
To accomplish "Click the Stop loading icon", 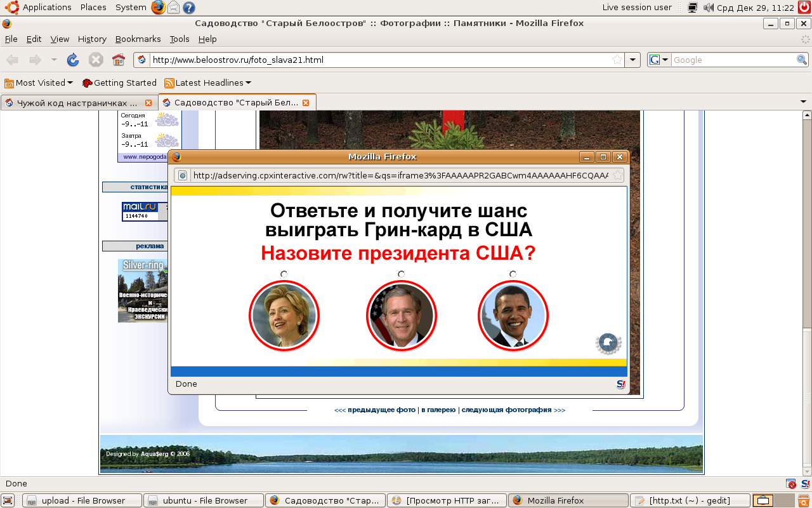I will (x=96, y=60).
